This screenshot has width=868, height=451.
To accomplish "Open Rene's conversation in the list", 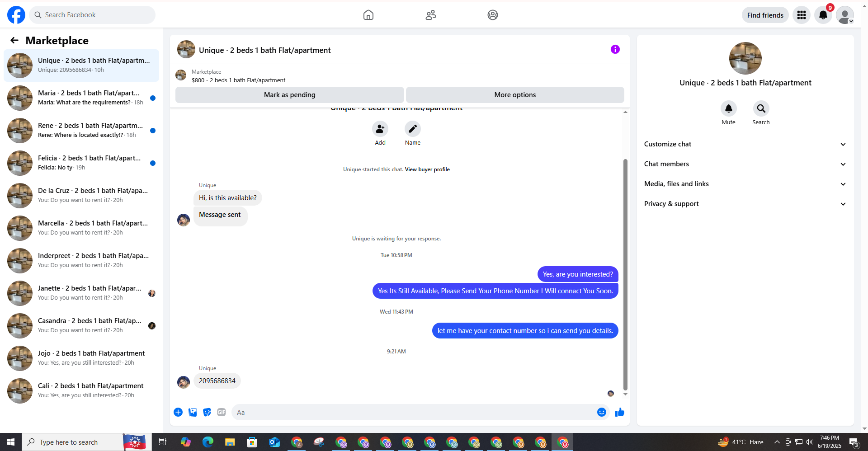I will click(81, 131).
